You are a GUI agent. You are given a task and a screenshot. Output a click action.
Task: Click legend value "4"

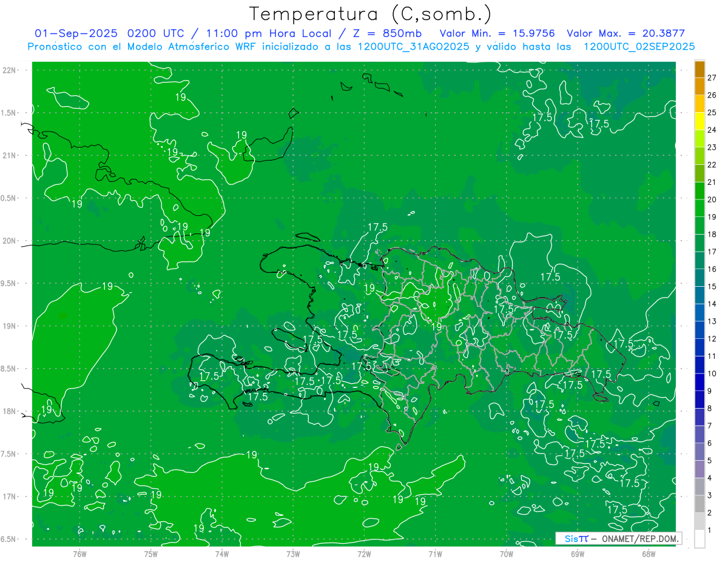(710, 478)
